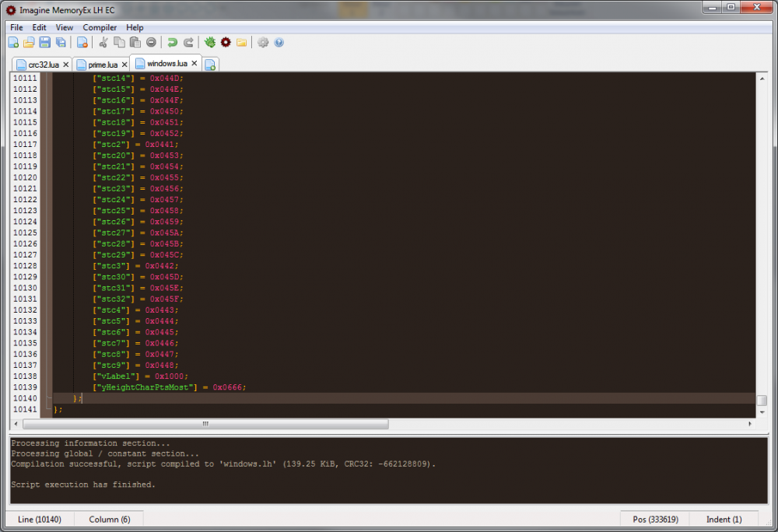
Task: Click the ["stc14"] = 0x044D code line
Action: tap(138, 79)
